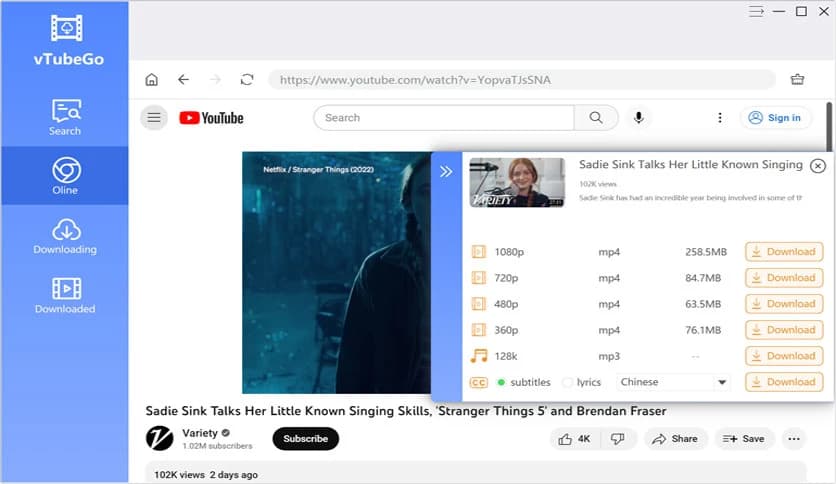Click the panel title 'Sadie Sink Talks Her Little Known Singing'
836x484 pixels.
[690, 165]
